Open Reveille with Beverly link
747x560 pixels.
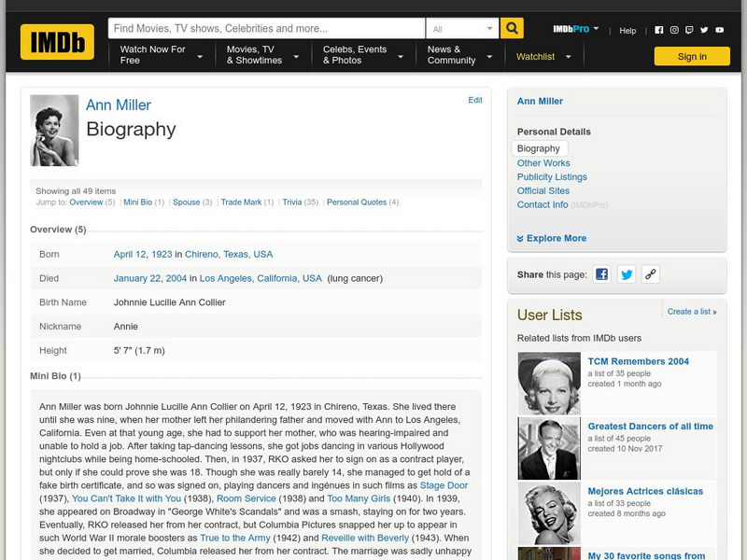tap(365, 539)
